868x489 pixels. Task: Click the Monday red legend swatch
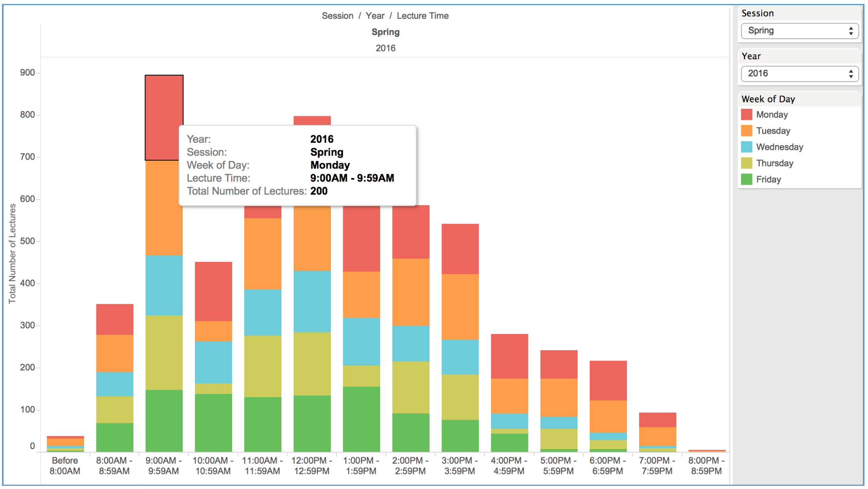(x=746, y=115)
